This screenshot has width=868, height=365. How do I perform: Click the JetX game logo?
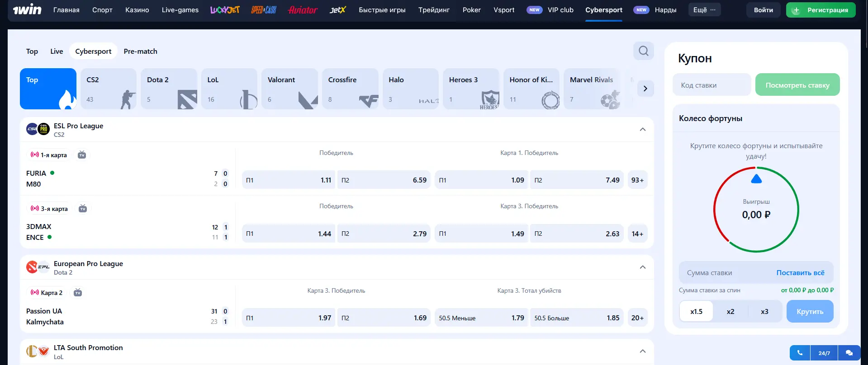point(337,10)
